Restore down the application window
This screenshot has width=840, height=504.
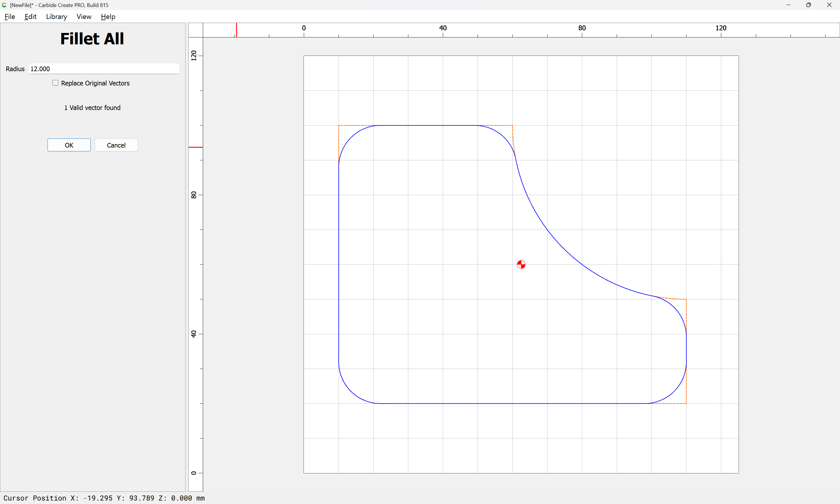(808, 5)
